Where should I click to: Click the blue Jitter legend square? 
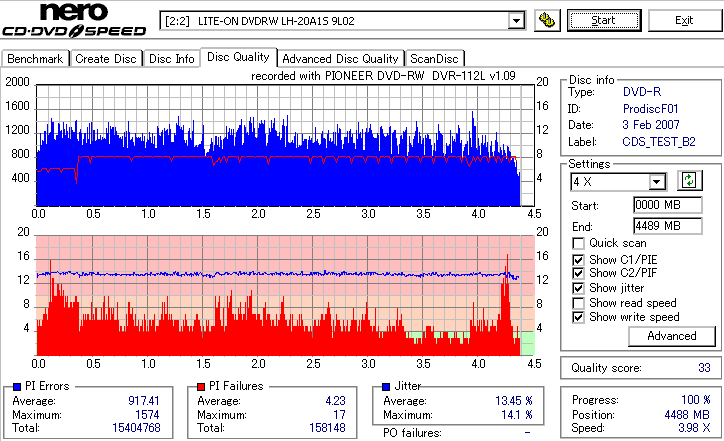coord(386,387)
